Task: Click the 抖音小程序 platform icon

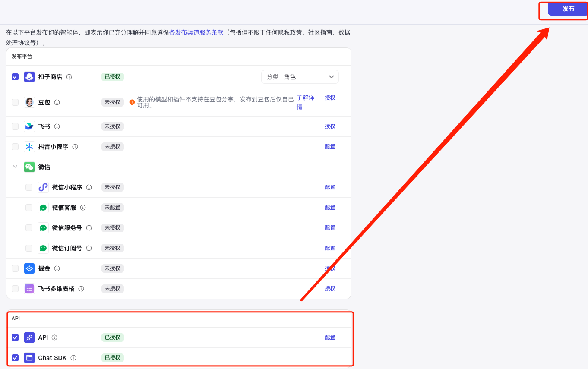Action: pyautogui.click(x=29, y=147)
